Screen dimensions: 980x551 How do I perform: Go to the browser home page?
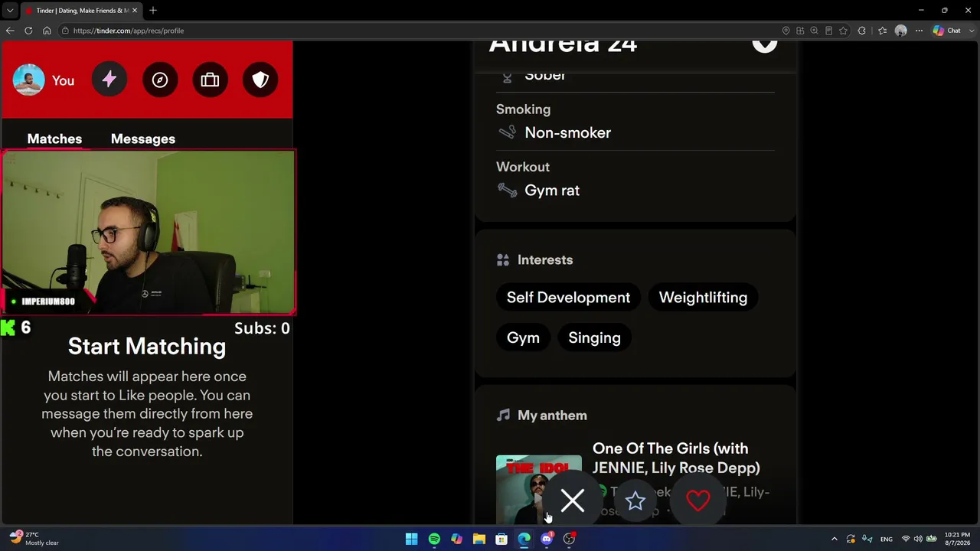47,31
